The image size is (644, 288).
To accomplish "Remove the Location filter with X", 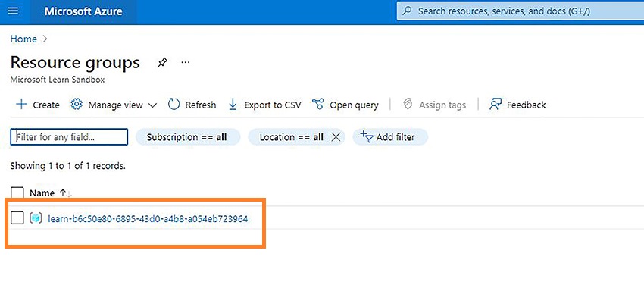I will point(336,137).
